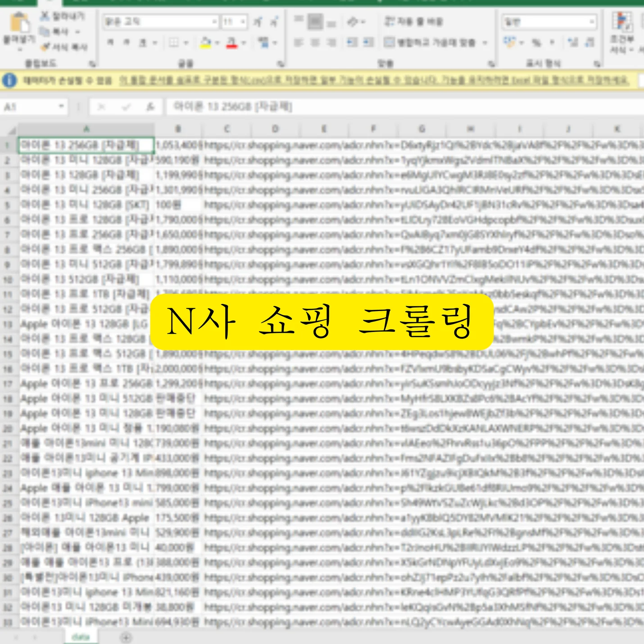644x644 pixels.
Task: Toggle italic formatting
Action: (127, 42)
